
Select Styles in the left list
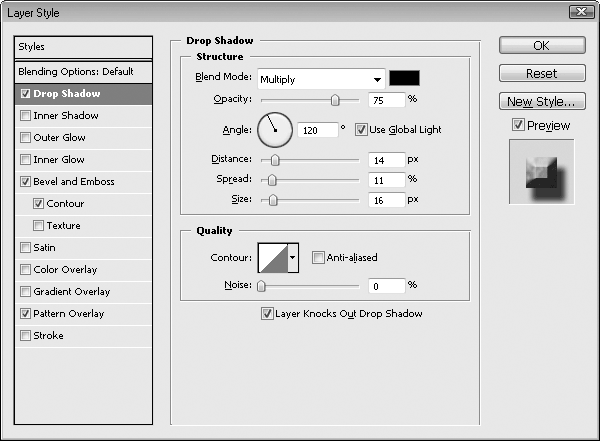point(83,47)
